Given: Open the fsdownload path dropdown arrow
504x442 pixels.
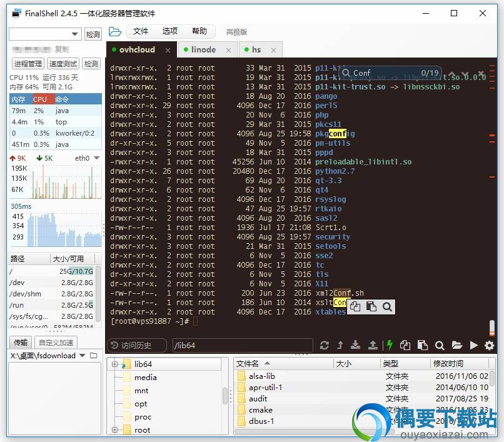Looking at the screenshot, I should point(83,356).
